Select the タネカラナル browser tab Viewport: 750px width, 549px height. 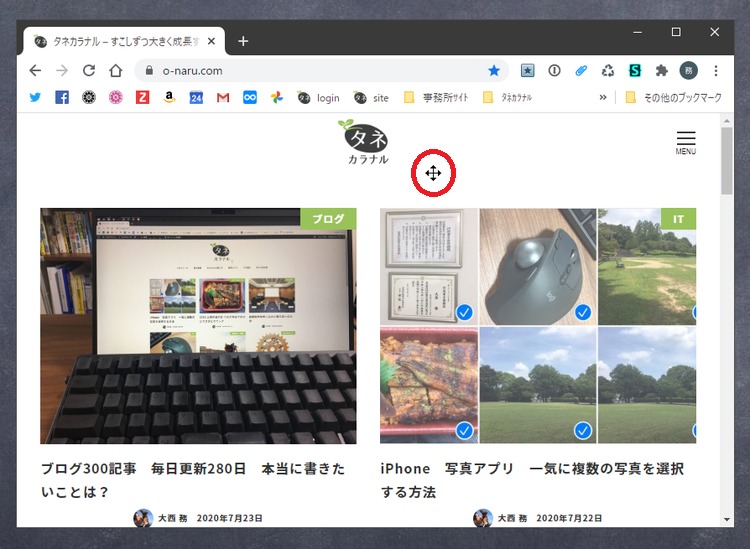pos(123,42)
